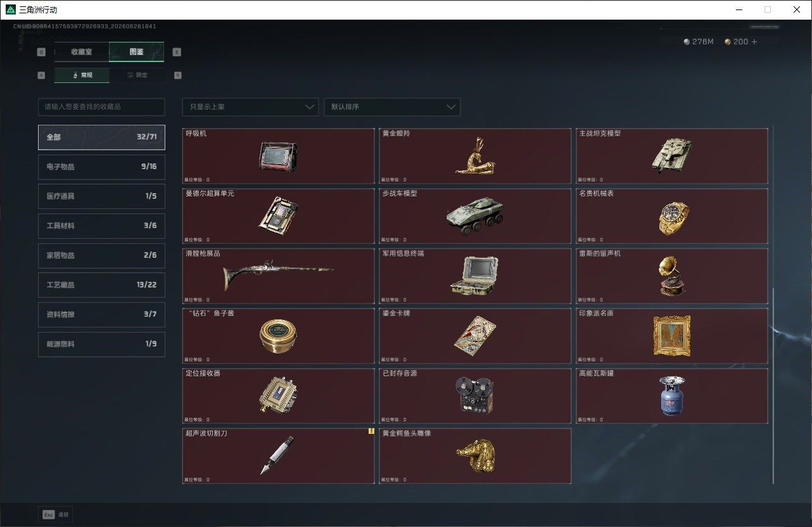Click the vertical scrollbar of the item grid
This screenshot has height=527, width=812.
point(773,386)
